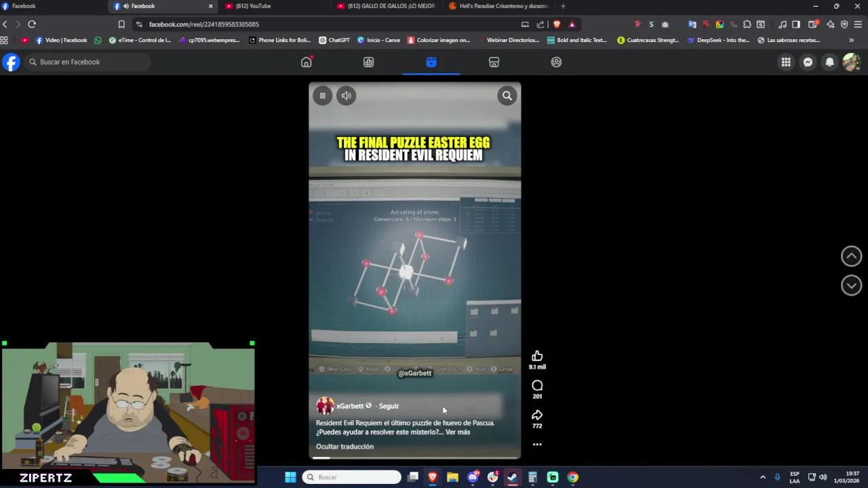Viewport: 868px width, 488px height.
Task: Click the Brave Shields lion icon
Action: pyautogui.click(x=557, y=24)
